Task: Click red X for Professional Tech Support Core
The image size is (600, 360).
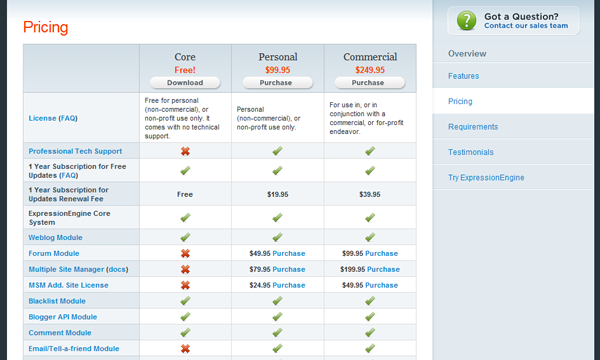Action: tap(185, 151)
